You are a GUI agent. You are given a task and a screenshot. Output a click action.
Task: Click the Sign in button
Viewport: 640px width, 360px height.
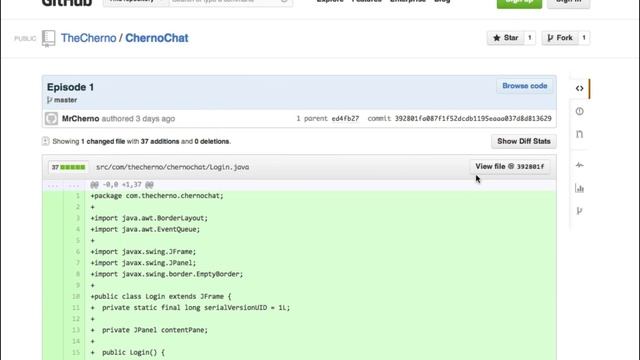tap(569, 2)
